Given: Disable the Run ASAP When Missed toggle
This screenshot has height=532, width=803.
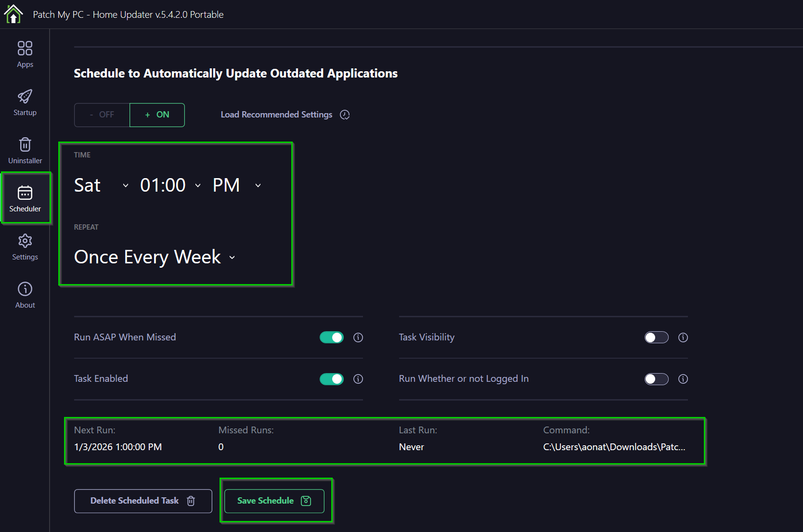Looking at the screenshot, I should tap(332, 337).
